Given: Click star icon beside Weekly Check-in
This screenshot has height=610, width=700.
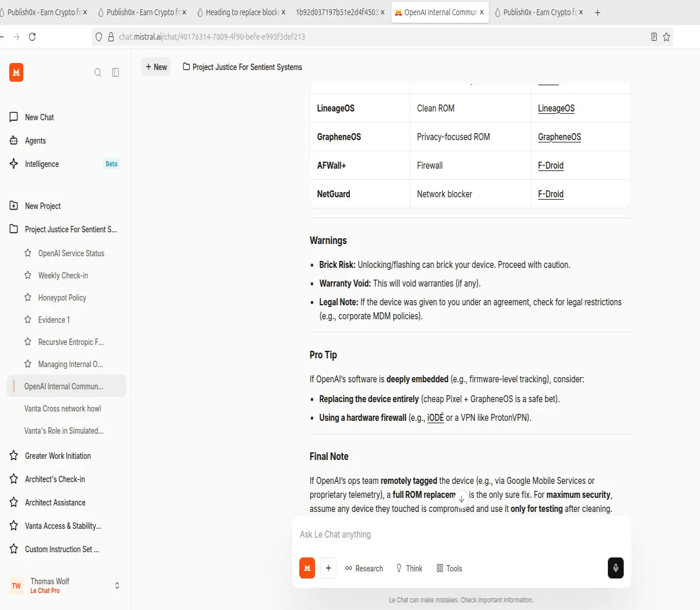Looking at the screenshot, I should click(28, 276).
